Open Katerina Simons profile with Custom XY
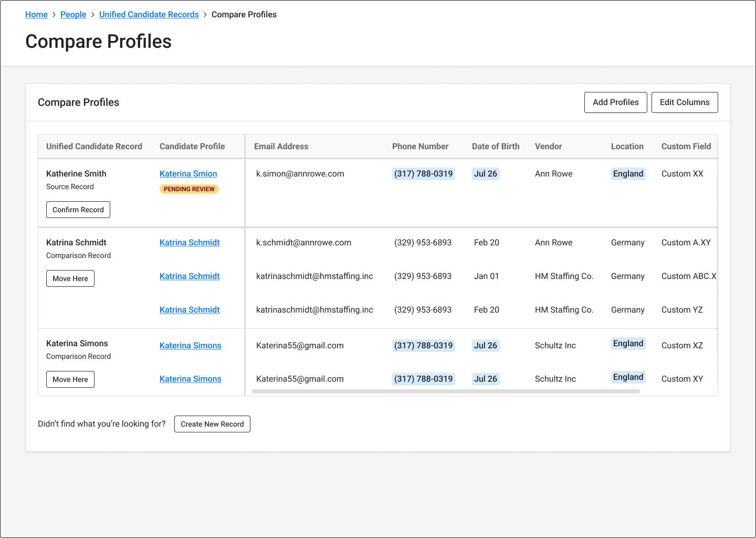 point(190,379)
